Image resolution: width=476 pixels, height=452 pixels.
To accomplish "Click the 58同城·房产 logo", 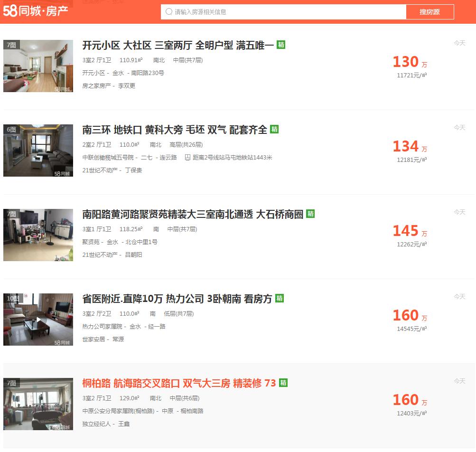I will click(x=35, y=11).
